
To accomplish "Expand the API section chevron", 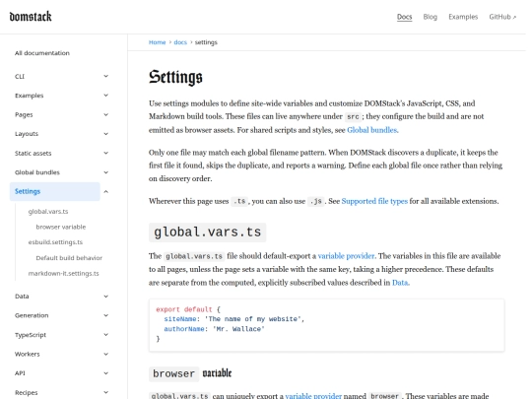I will coord(105,373).
